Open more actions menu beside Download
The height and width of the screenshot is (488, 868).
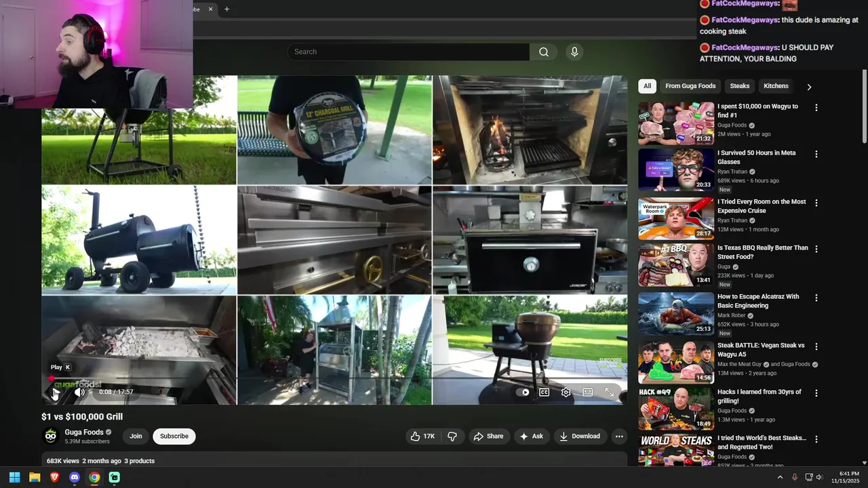[619, 436]
